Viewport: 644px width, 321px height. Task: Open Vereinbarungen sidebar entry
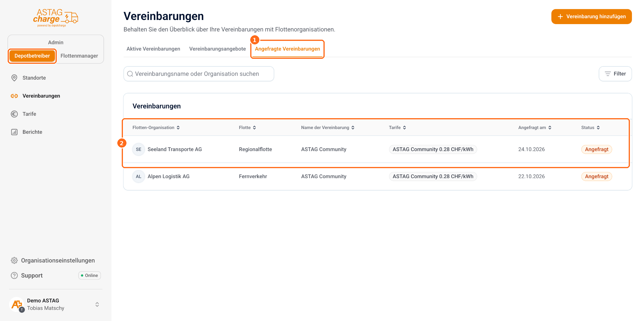(41, 96)
